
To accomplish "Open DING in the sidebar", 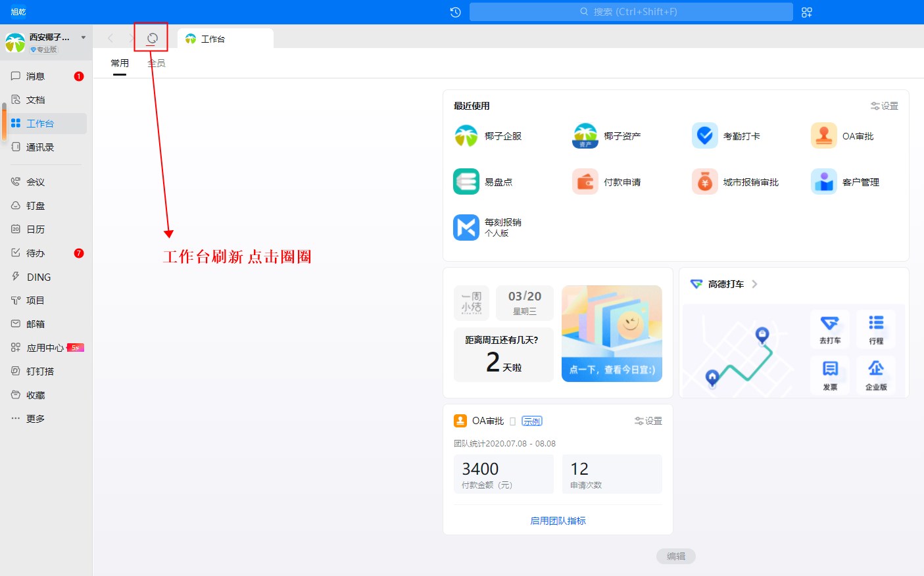I will tap(46, 277).
